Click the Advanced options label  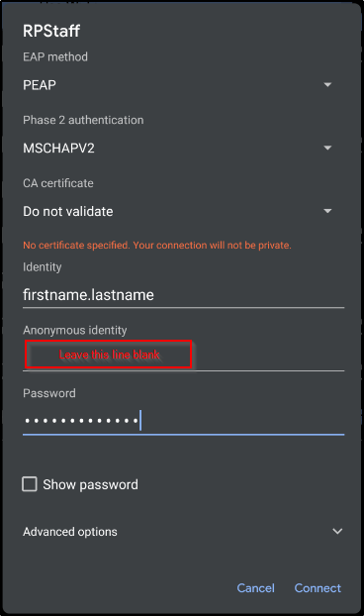pos(70,532)
